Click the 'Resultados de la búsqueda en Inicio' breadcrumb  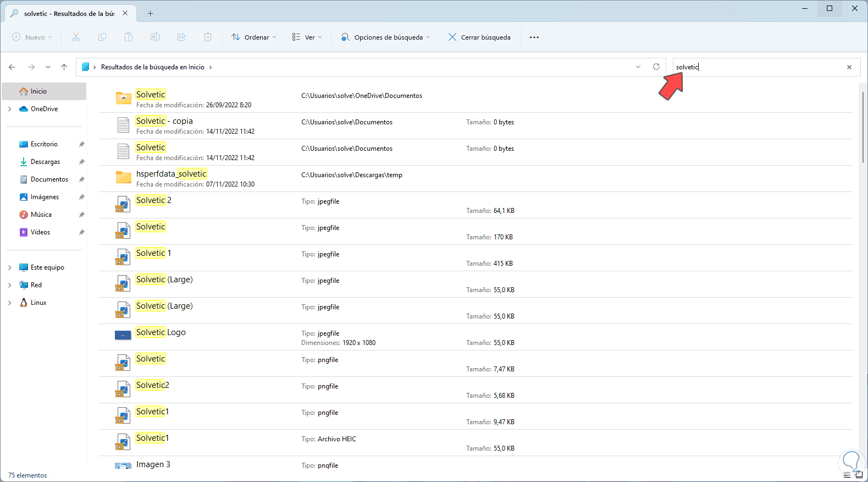(153, 67)
